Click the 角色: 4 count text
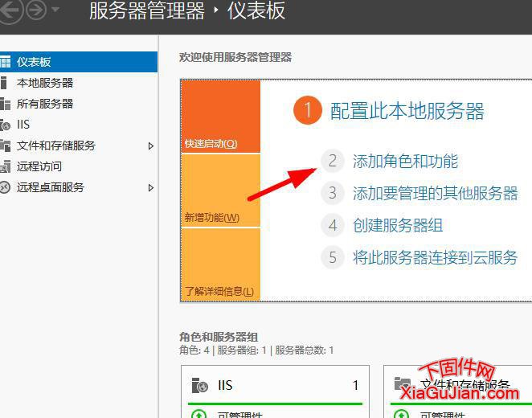This screenshot has height=418, width=532. coord(194,350)
